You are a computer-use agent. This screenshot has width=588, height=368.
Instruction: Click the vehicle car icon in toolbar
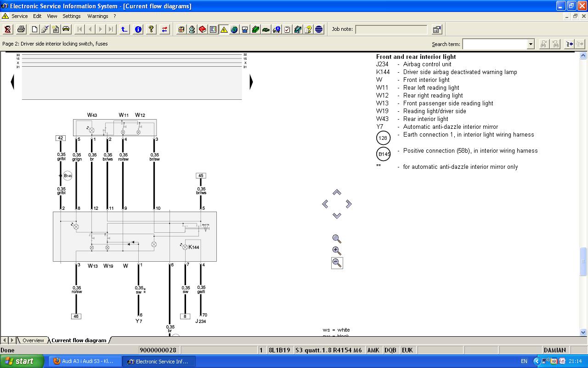pyautogui.click(x=66, y=29)
